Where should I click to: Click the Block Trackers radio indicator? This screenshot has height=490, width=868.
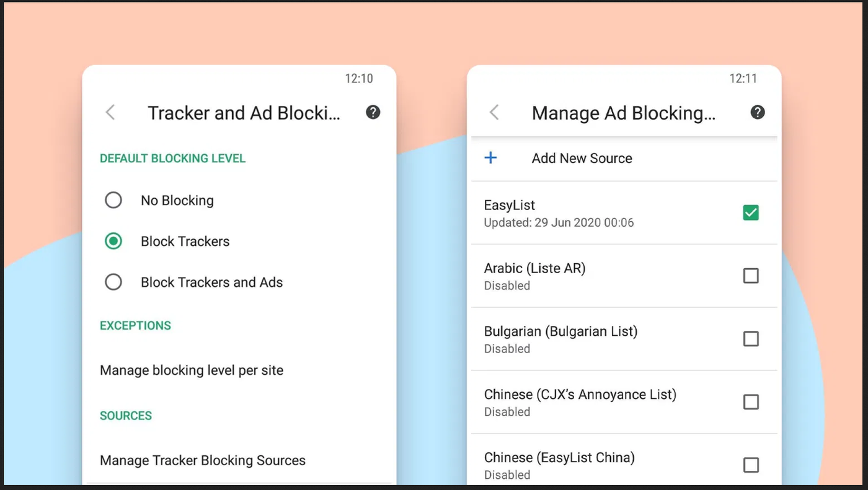pyautogui.click(x=113, y=241)
